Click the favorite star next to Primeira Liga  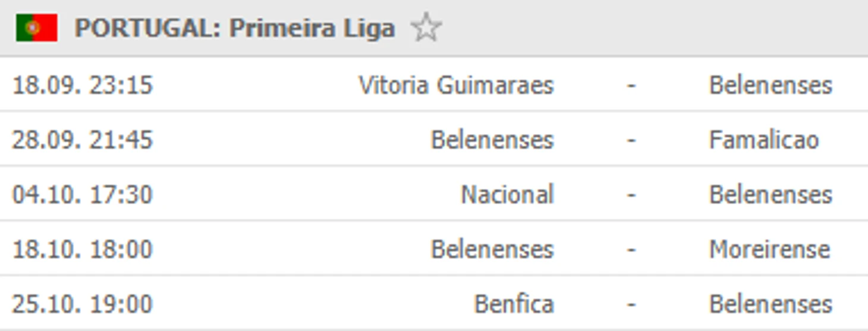(x=426, y=29)
